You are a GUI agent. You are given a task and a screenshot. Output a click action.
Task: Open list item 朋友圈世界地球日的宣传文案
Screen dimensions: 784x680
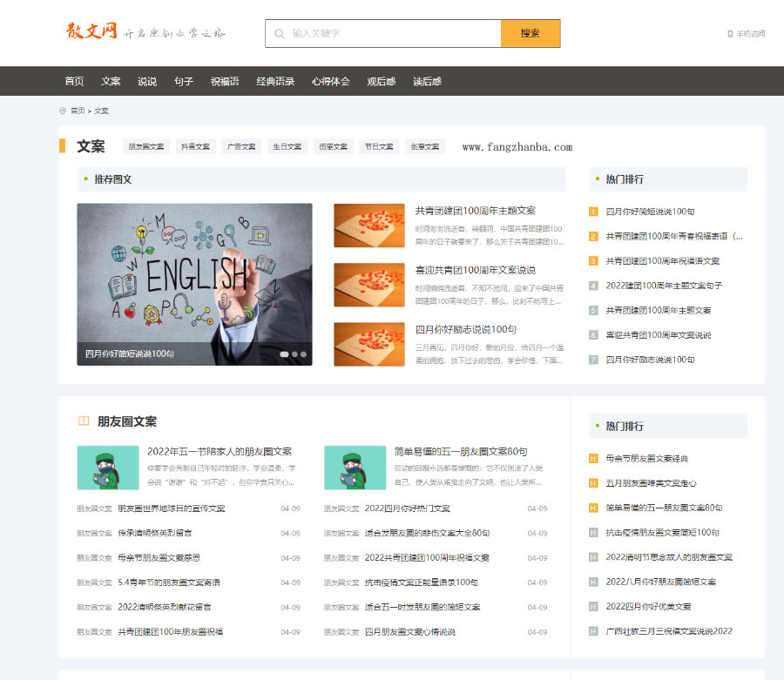click(x=172, y=508)
